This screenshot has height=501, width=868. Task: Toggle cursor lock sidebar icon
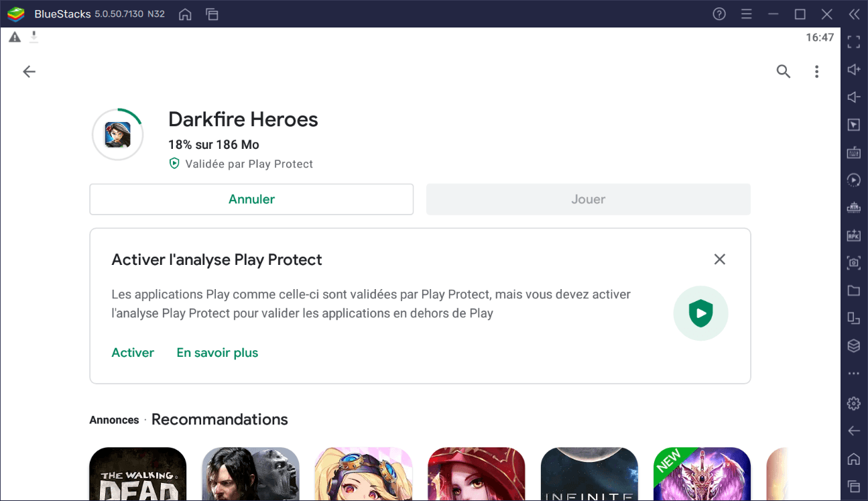tap(853, 125)
